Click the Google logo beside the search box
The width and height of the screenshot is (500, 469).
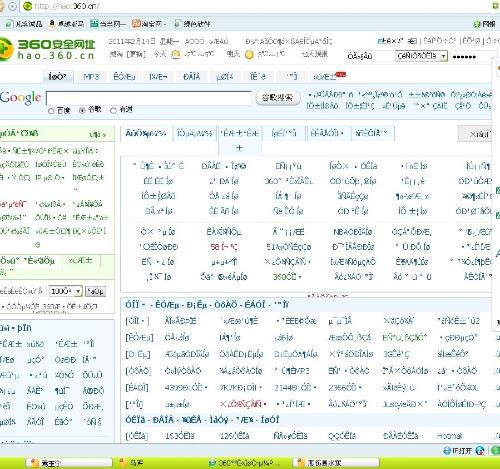pos(21,97)
